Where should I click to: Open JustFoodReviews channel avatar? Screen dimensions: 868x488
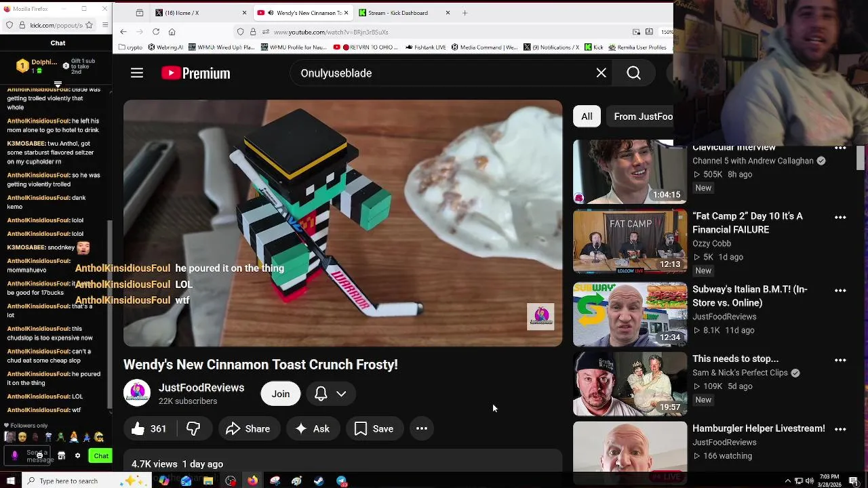[137, 393]
